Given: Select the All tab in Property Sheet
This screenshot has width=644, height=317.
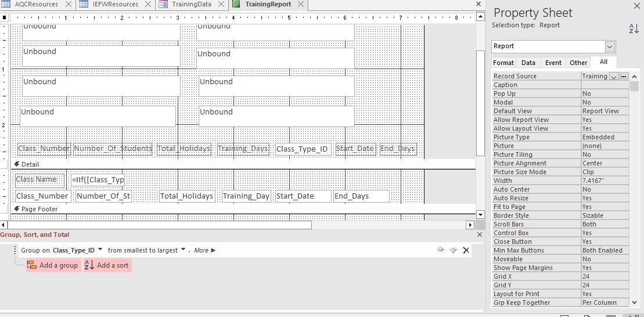Looking at the screenshot, I should point(603,62).
